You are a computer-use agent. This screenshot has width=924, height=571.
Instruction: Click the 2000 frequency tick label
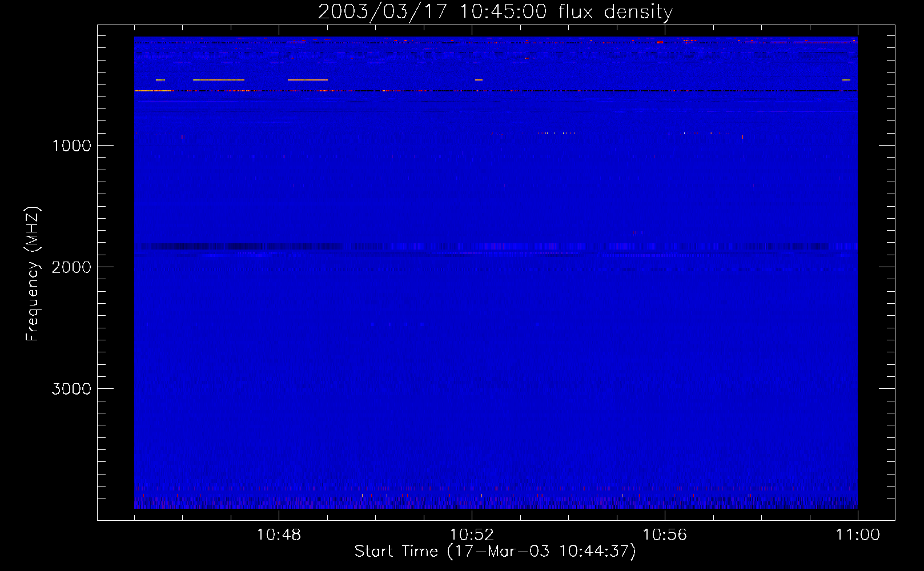click(71, 267)
